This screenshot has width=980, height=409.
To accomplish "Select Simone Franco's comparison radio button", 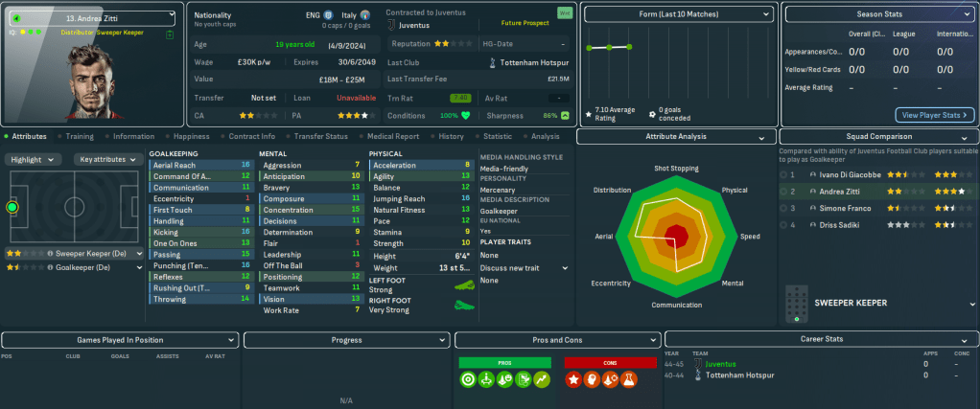I will click(x=783, y=208).
